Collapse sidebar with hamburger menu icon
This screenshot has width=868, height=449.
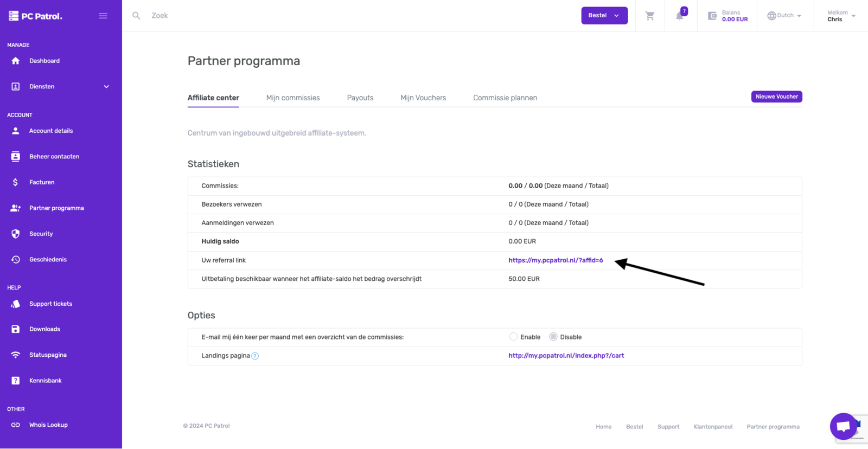click(103, 16)
